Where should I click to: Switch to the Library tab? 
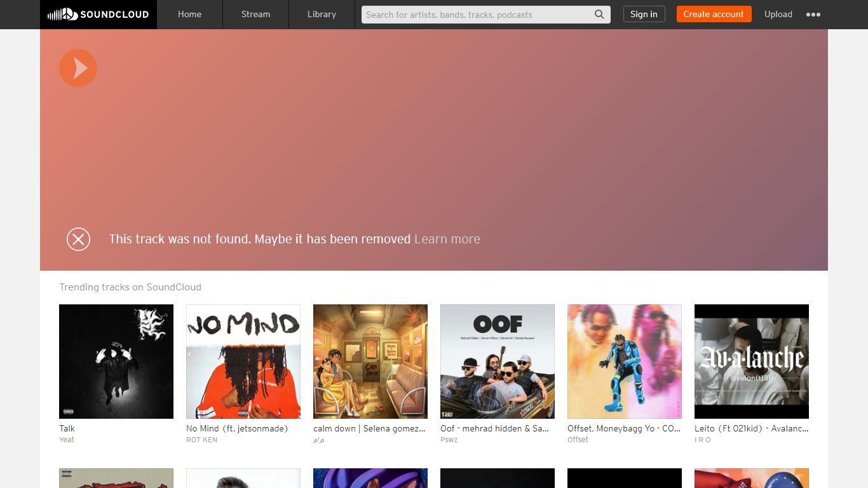point(322,14)
